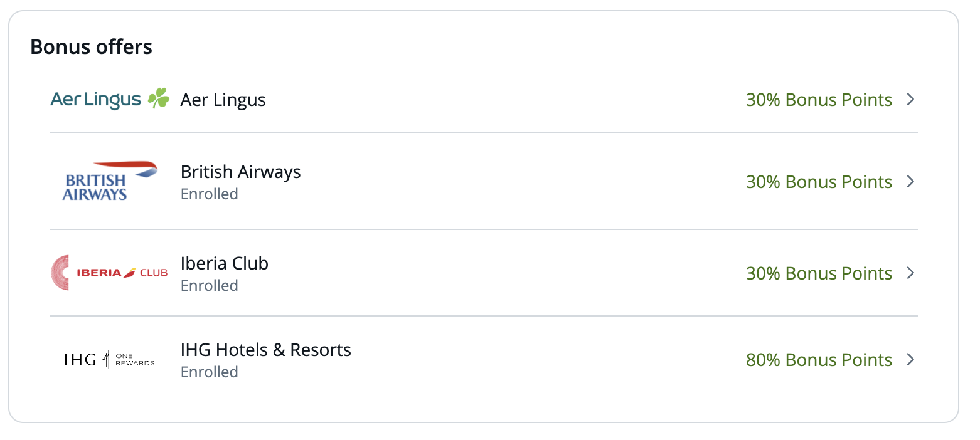Viewport: 980px width, 440px height.
Task: Select the Aer Lingus partner name
Action: (x=223, y=100)
